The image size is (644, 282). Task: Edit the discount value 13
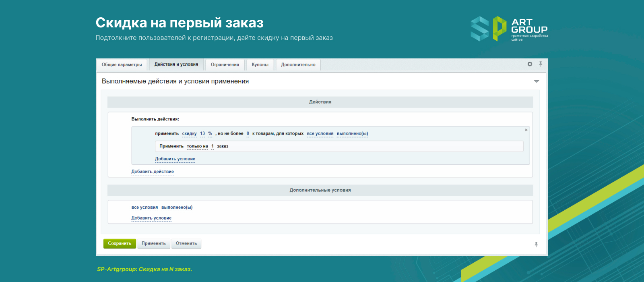(x=202, y=134)
